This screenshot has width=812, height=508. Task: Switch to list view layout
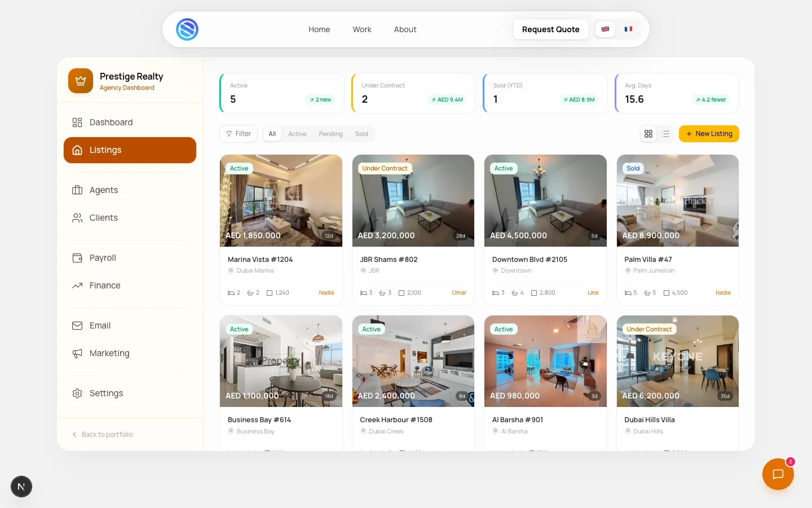click(x=665, y=134)
